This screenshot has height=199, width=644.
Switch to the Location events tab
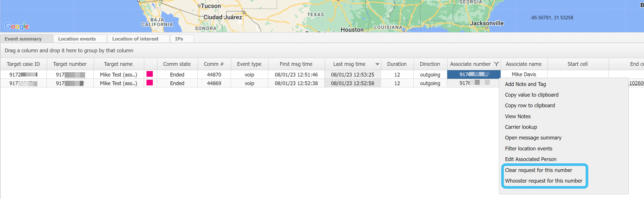(77, 39)
